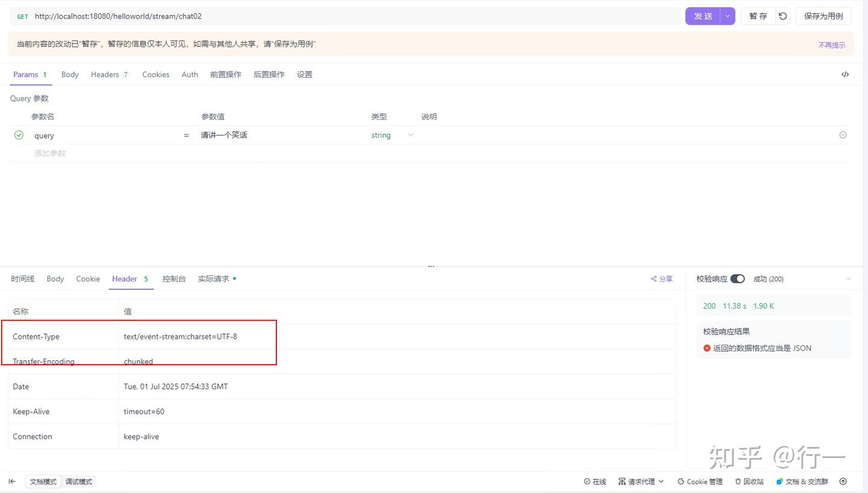Remove the query parameter with the minus icon
The width and height of the screenshot is (868, 493).
(843, 134)
